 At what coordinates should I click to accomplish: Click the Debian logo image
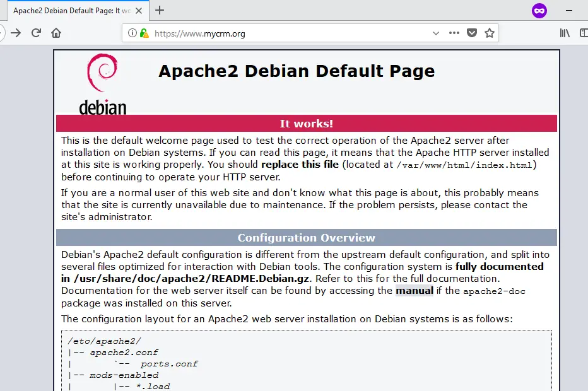102,84
